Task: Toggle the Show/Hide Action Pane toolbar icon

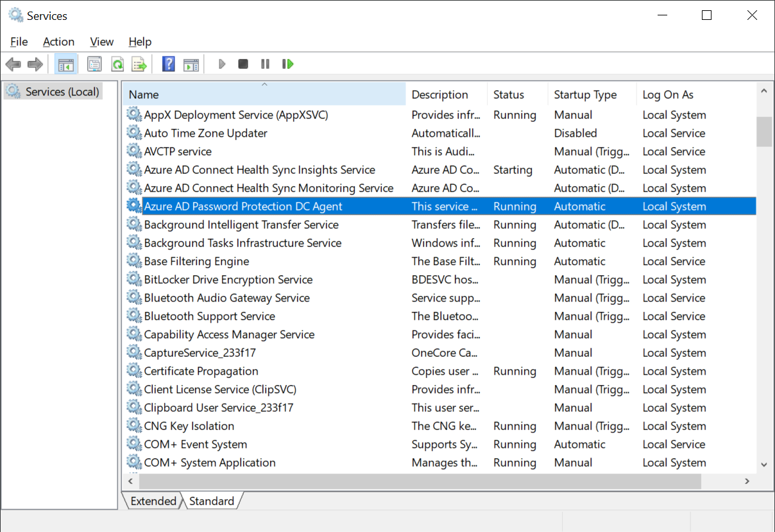Action: [x=191, y=64]
